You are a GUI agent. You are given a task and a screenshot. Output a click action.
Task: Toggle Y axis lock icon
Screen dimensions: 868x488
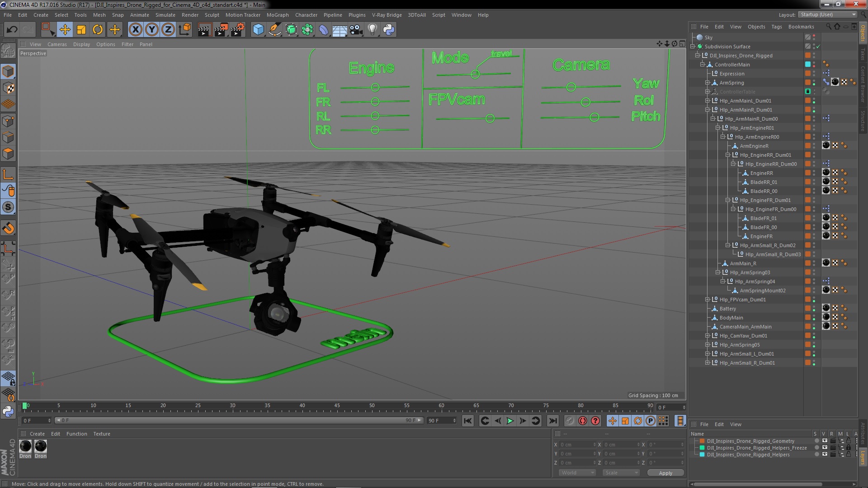click(x=152, y=30)
